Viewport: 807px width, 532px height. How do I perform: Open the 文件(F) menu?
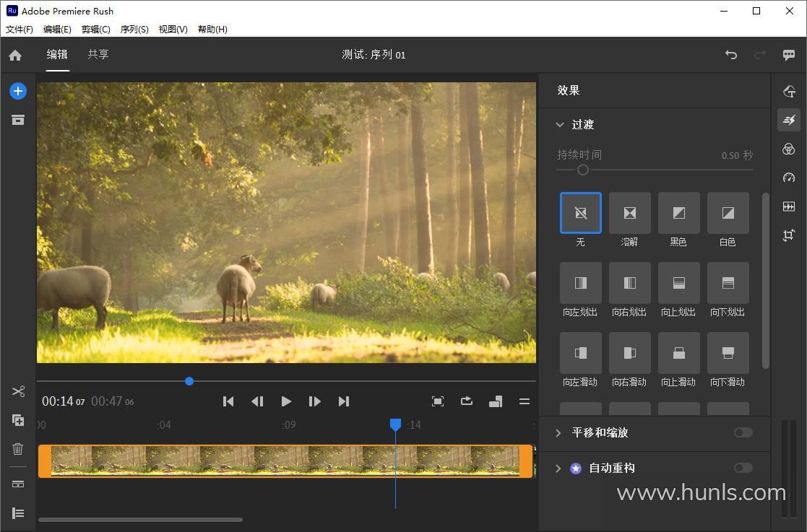(20, 30)
